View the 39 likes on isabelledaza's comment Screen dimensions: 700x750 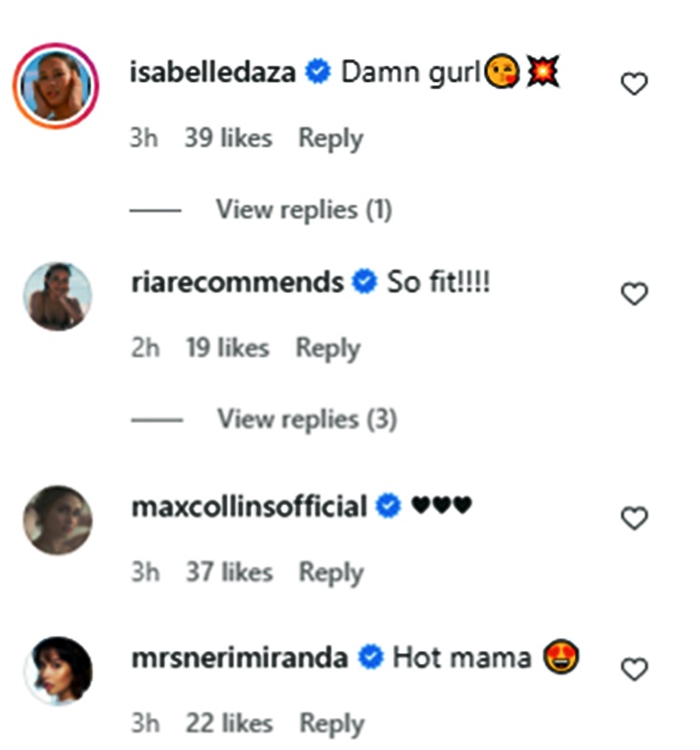point(229,138)
